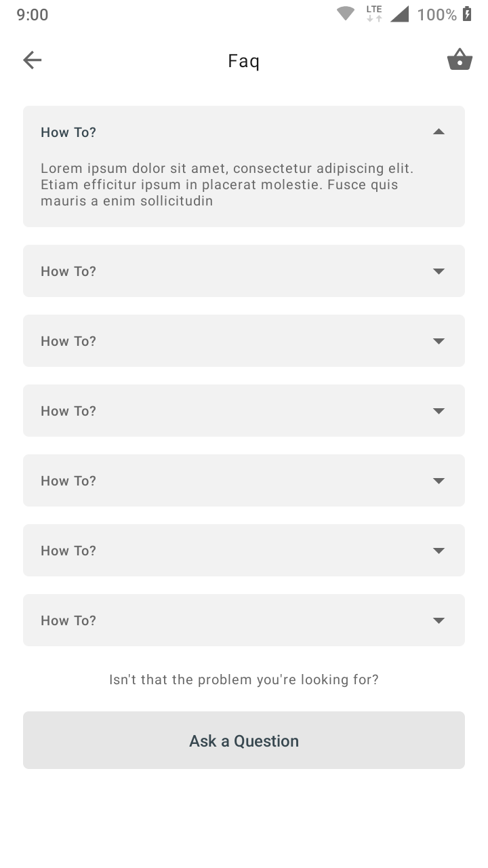
Task: Tap the back arrow icon
Action: point(33,60)
